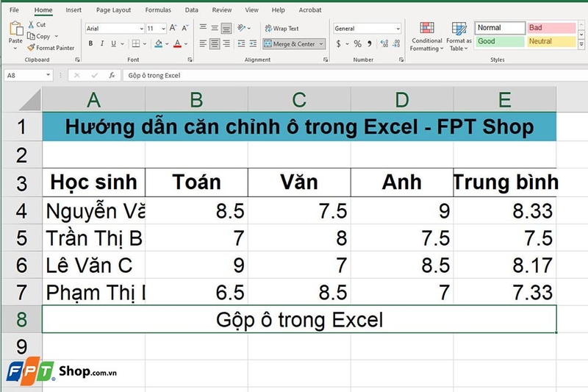Viewport: 588px width, 392px height.
Task: Toggle middle vertical alignment
Action: [215, 28]
